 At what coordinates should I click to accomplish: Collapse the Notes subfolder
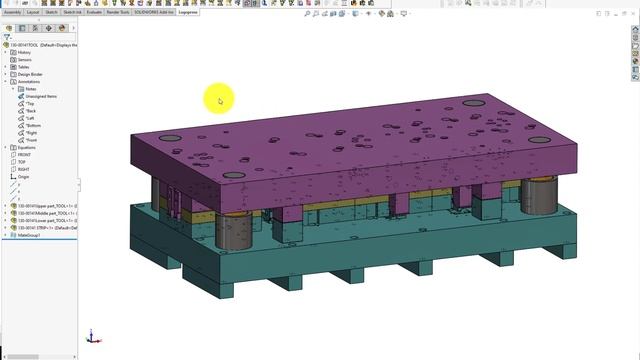13,89
